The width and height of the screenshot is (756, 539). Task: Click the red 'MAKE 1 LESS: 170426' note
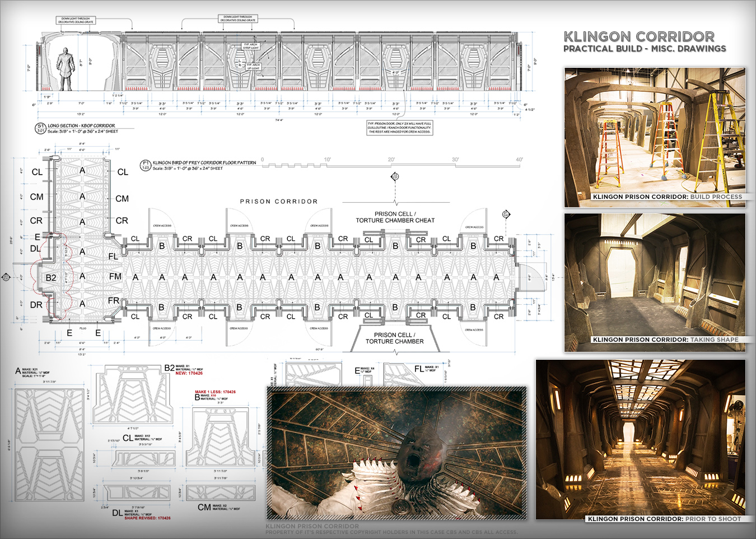215,392
